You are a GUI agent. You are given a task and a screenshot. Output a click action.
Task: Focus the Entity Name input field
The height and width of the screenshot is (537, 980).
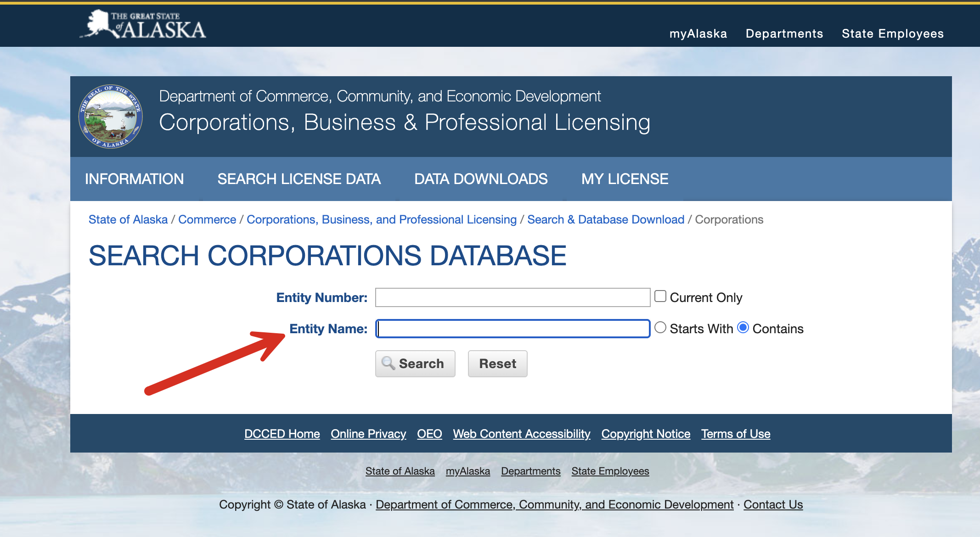coord(513,329)
